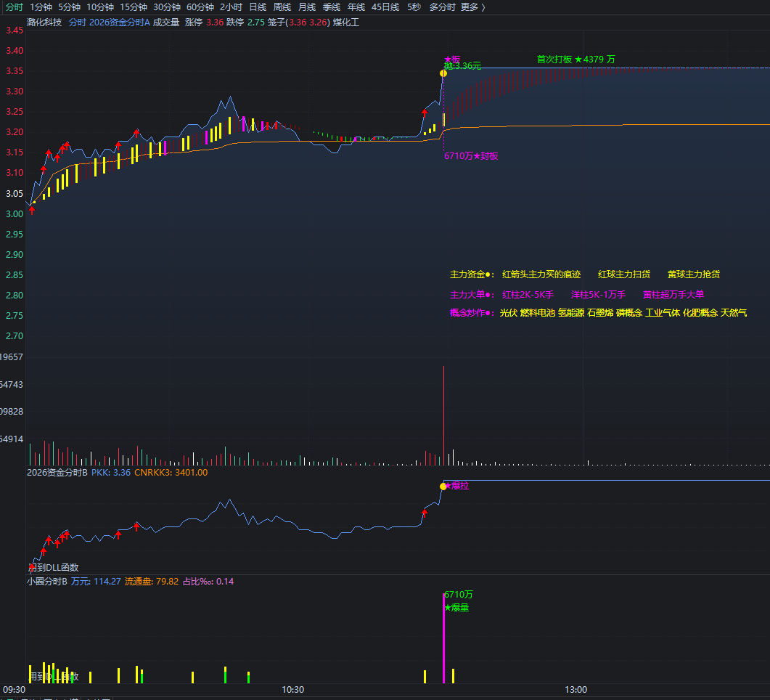Click the 黄柱超万手大单 legend text

[x=673, y=294]
